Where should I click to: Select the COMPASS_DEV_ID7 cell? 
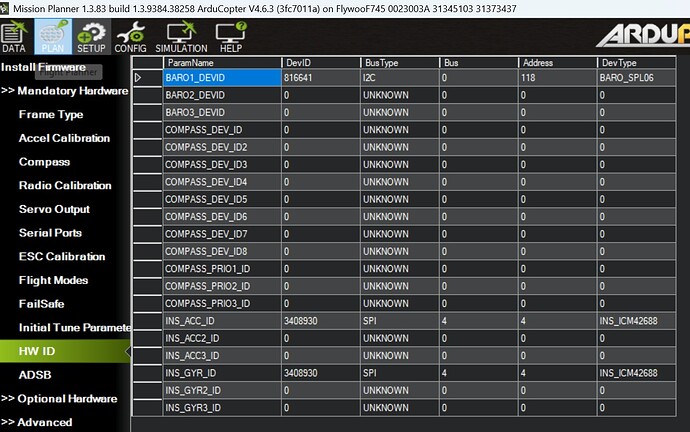pyautogui.click(x=222, y=234)
